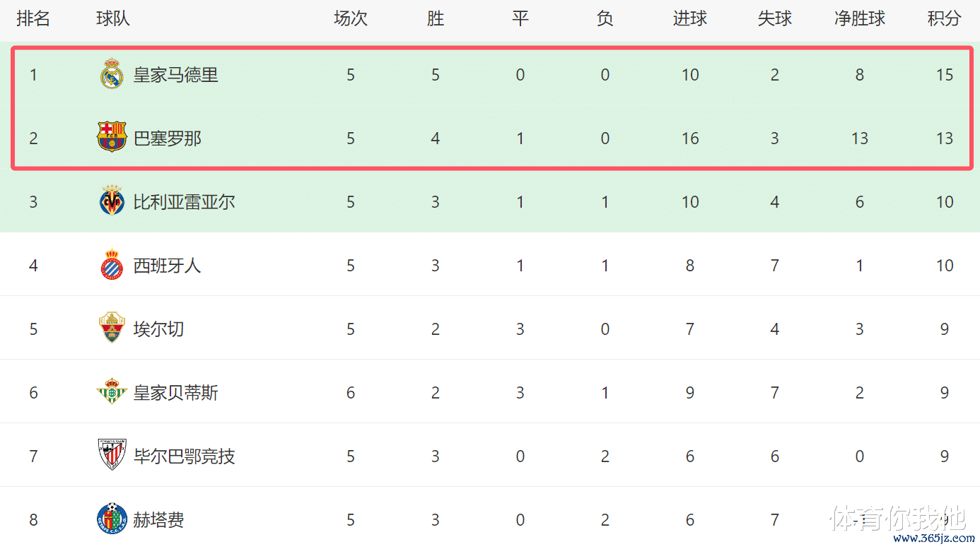Open the 巴塞罗那 team link
Screen dimensions: 980x549
[168, 138]
